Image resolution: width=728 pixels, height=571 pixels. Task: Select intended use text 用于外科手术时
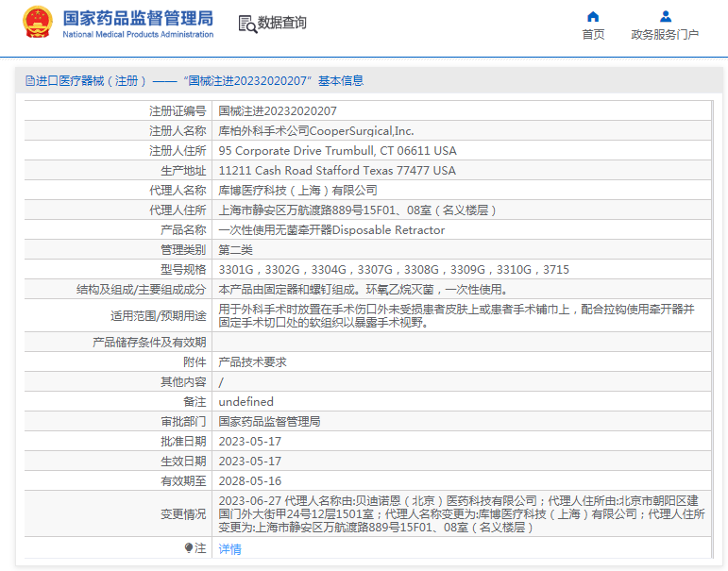tap(457, 315)
